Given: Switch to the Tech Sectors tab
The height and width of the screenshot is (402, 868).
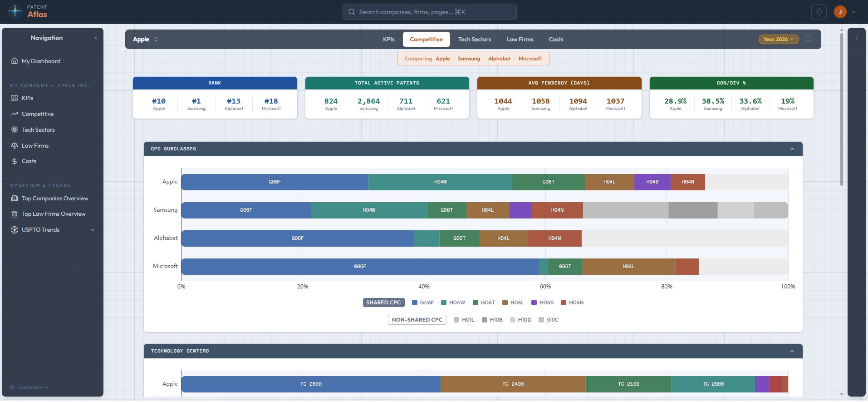Looking at the screenshot, I should click(475, 40).
